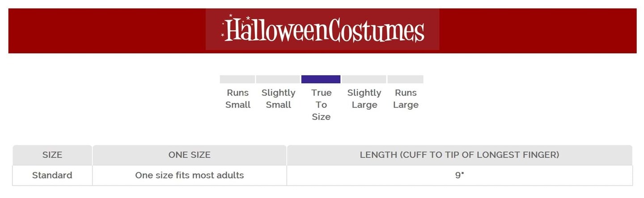
Task: Click the "Slightly Small" text label
Action: click(278, 99)
